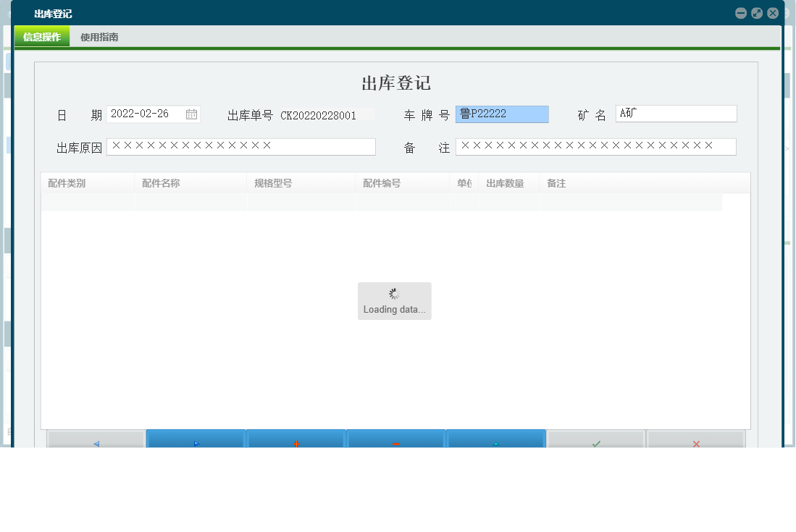Click the next record arrow button

click(195, 443)
